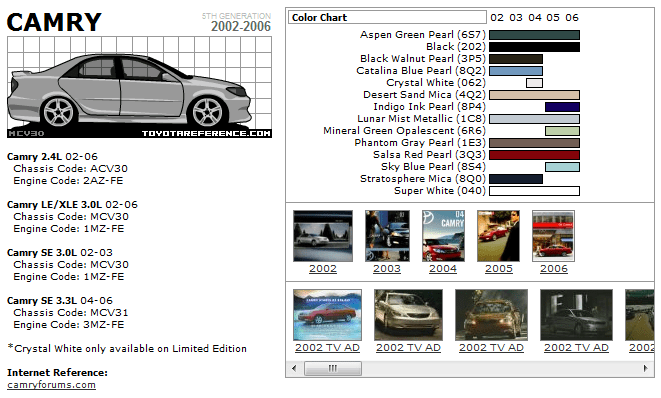
Task: Click the Engine Code: 2AZ-FE text
Action: click(x=68, y=180)
